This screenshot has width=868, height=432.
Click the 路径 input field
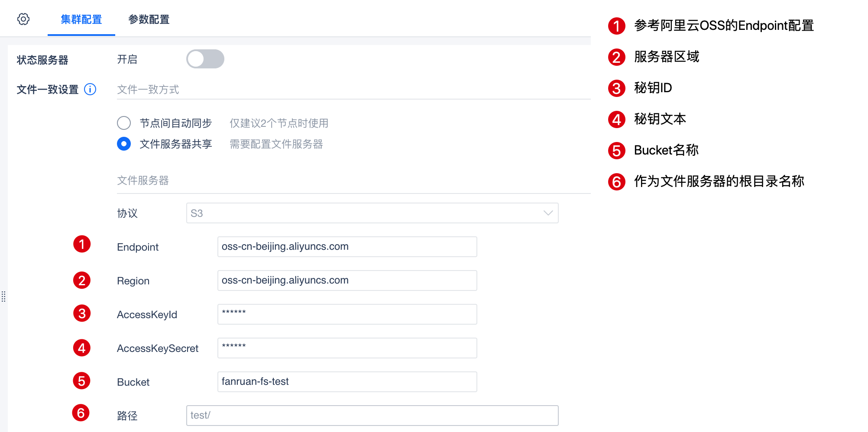(x=372, y=416)
